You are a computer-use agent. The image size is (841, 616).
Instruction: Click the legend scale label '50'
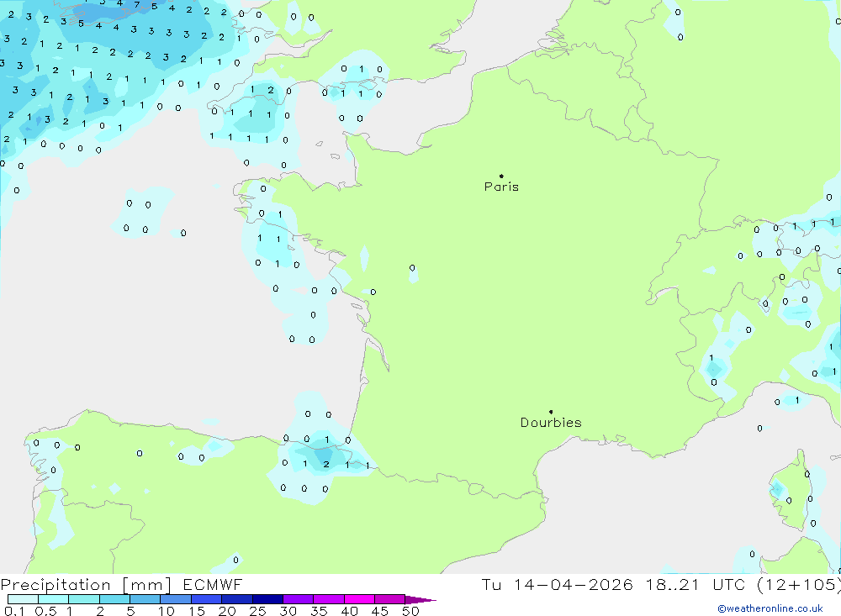[x=410, y=611]
